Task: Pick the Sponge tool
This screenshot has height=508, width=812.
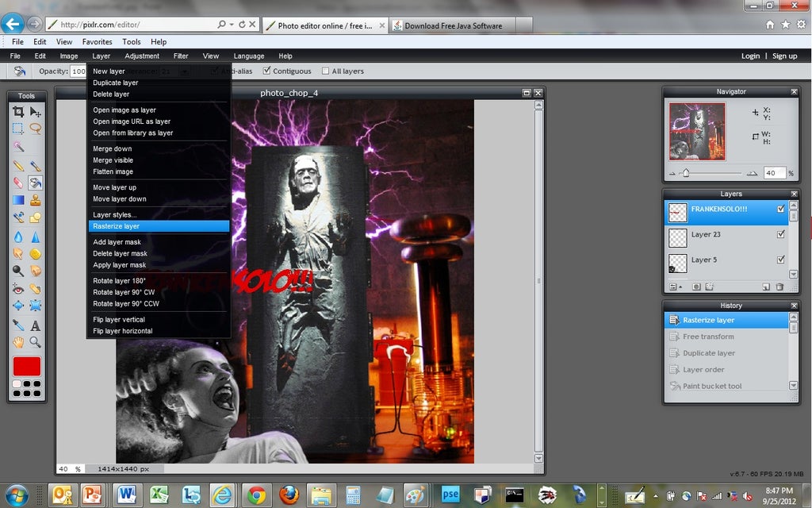Action: (x=35, y=253)
